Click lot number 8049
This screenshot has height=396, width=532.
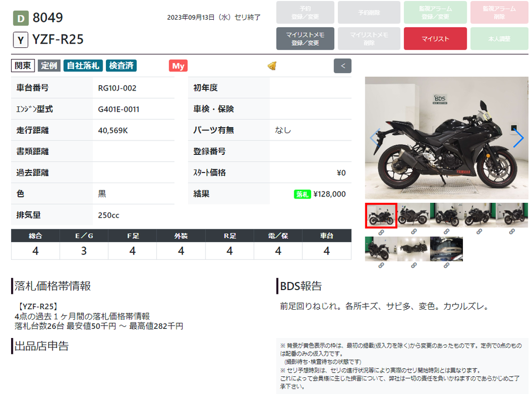pyautogui.click(x=48, y=18)
